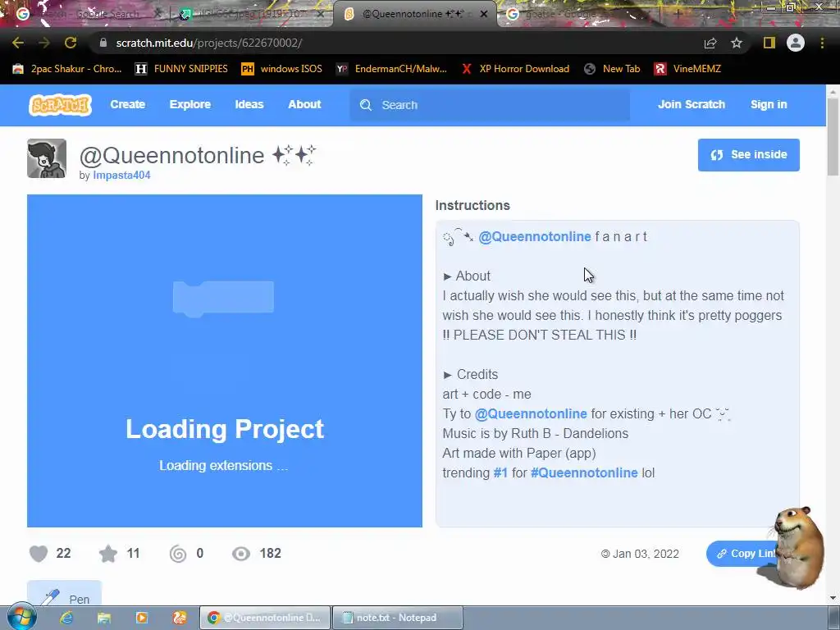The height and width of the screenshot is (630, 840).
Task: Open the Impasta404 avatar thumbnail
Action: 47,158
